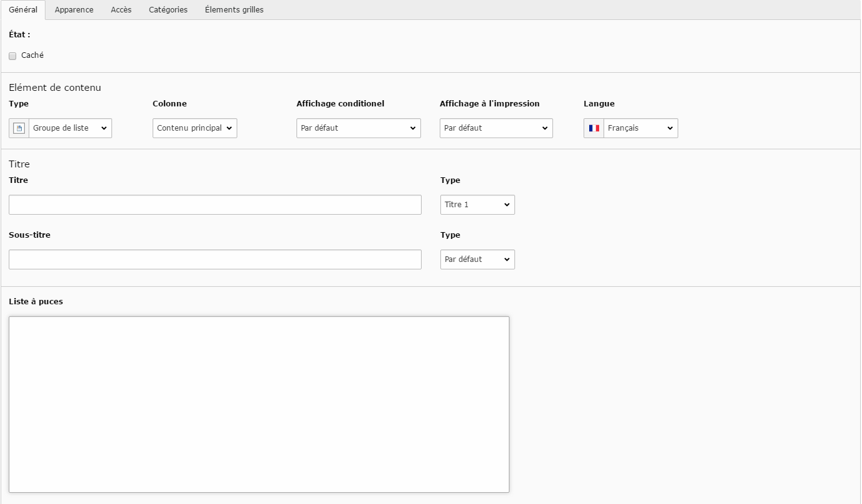The height and width of the screenshot is (504, 862).
Task: Focus the Titre text input
Action: pyautogui.click(x=215, y=205)
